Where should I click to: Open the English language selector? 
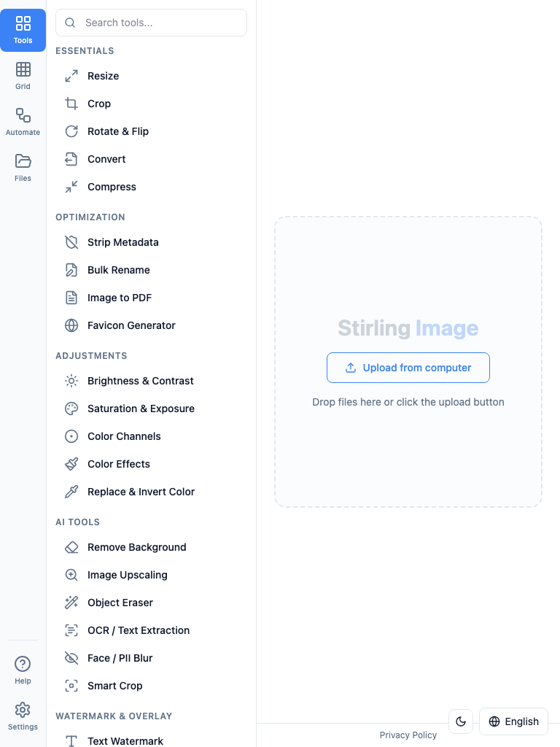pyautogui.click(x=514, y=721)
